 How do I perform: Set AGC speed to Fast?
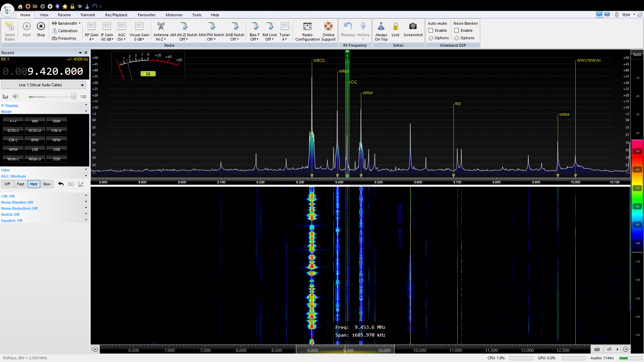click(21, 184)
